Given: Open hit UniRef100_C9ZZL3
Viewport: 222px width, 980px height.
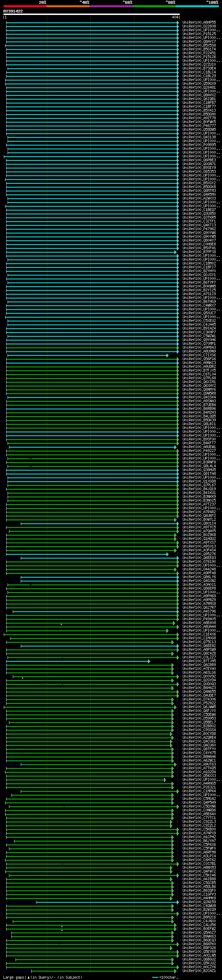Looking at the screenshot, I should [x=199, y=821].
